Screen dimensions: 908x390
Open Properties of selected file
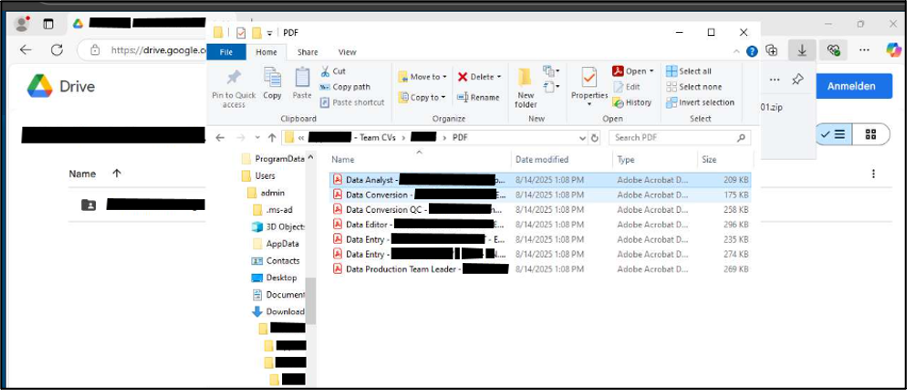tap(589, 86)
